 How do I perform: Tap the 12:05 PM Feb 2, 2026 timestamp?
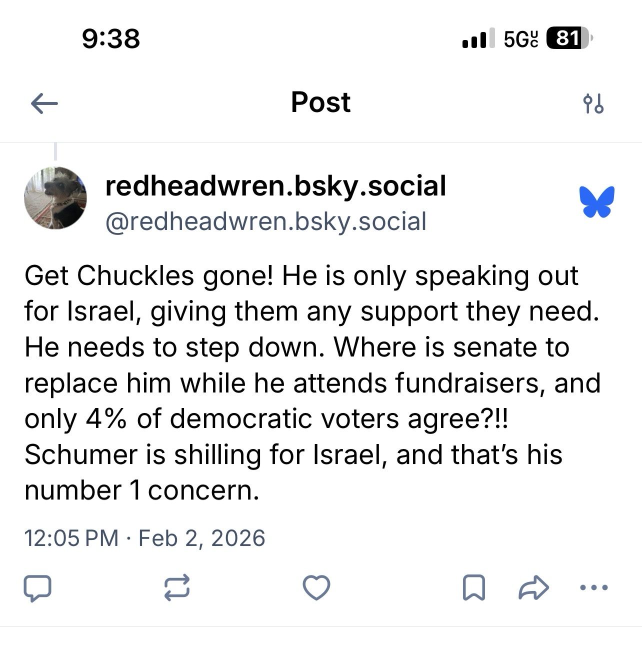[144, 538]
